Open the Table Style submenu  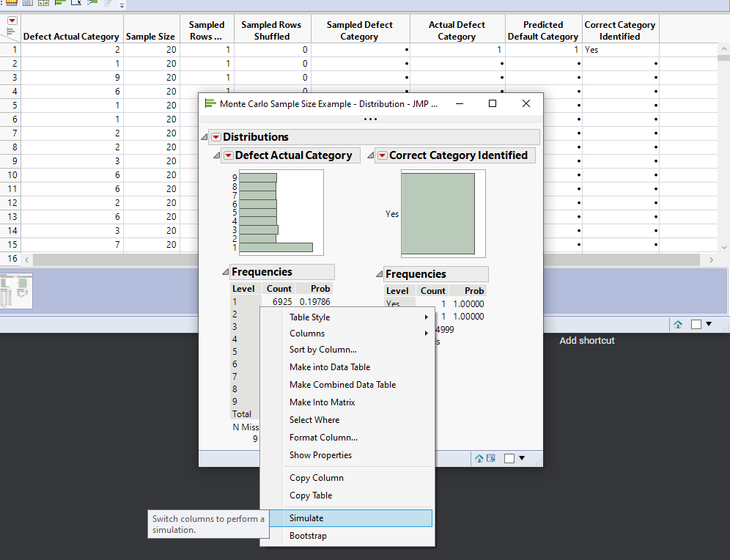[309, 317]
